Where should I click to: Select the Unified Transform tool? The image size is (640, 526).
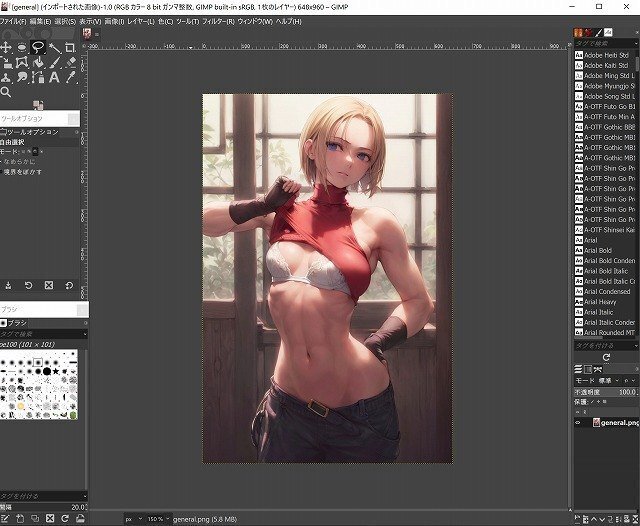[x=6, y=62]
